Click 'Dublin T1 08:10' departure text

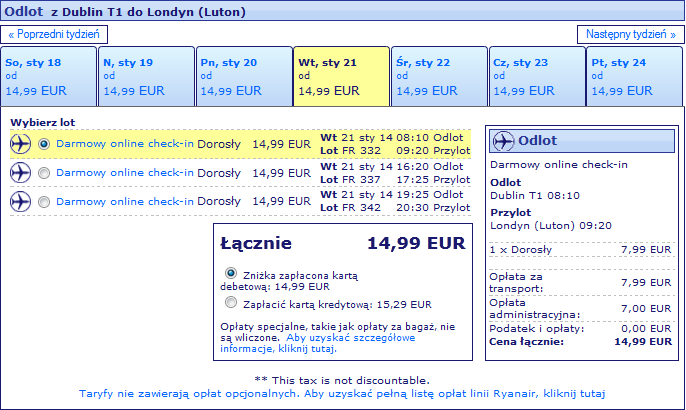click(x=535, y=196)
